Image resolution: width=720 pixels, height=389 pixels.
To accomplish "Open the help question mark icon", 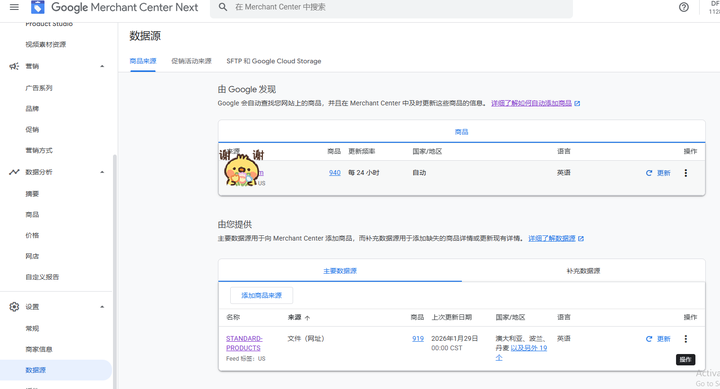I will coord(684,7).
